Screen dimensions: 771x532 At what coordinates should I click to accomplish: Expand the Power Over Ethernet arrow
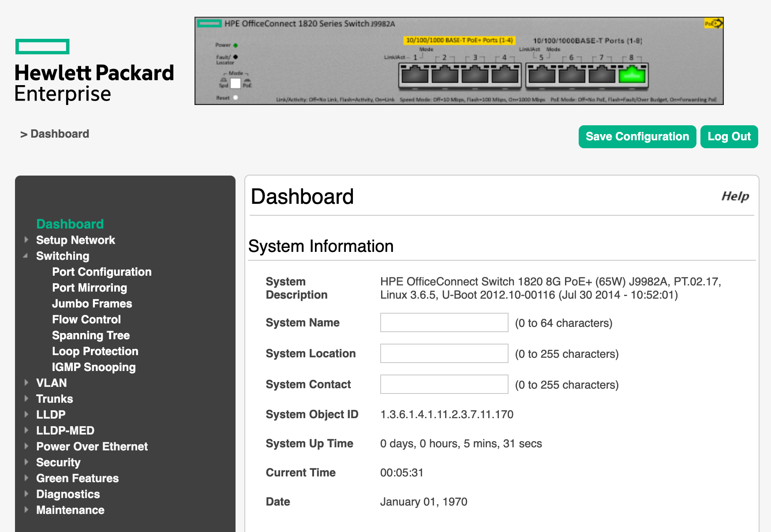[26, 446]
